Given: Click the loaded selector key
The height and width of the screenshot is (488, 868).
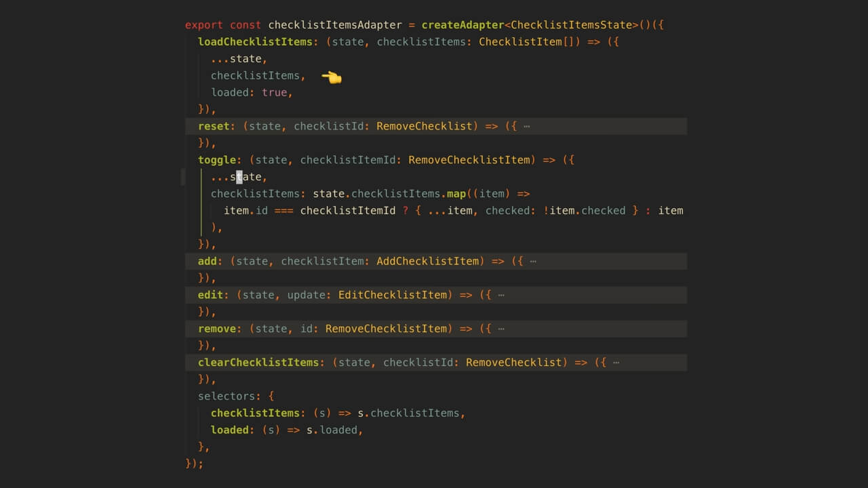Looking at the screenshot, I should (x=230, y=430).
